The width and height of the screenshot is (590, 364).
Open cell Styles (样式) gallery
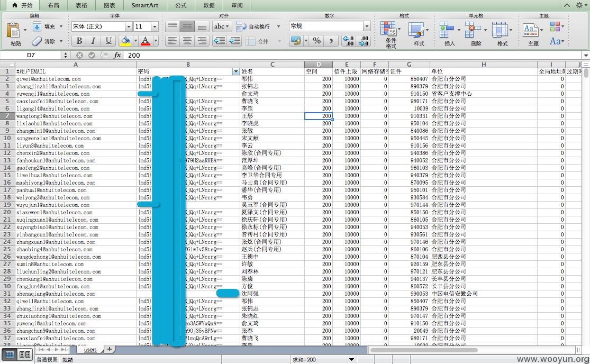(x=416, y=30)
